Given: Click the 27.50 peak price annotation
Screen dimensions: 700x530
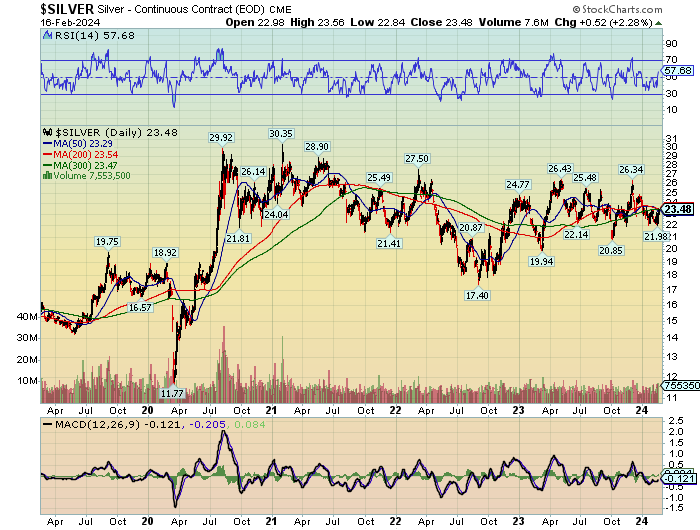Looking at the screenshot, I should (417, 159).
